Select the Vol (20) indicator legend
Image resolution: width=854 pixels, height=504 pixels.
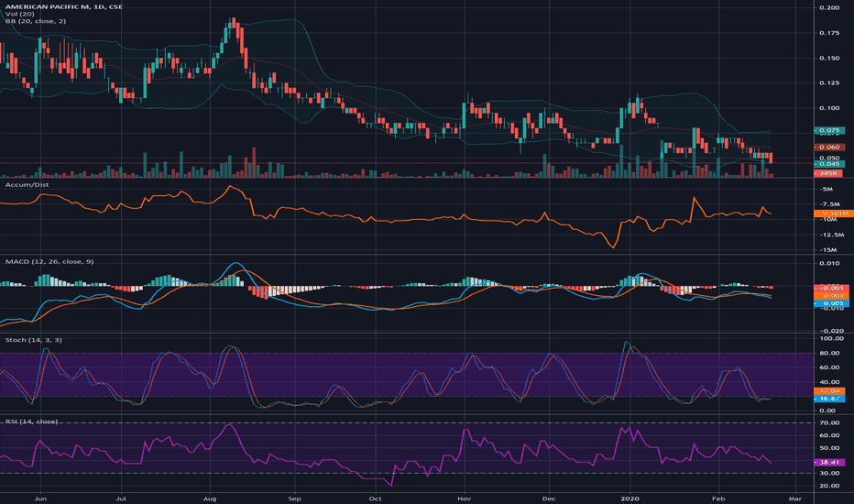(19, 14)
